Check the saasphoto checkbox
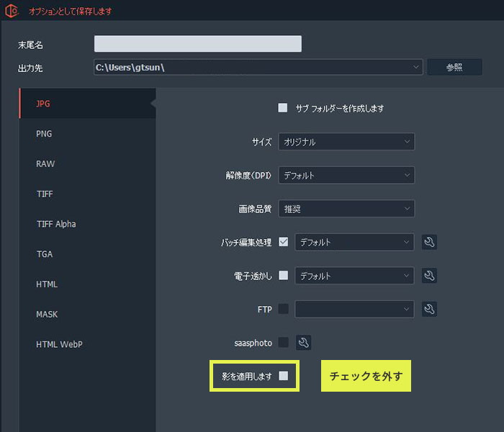504x432 pixels. pyautogui.click(x=283, y=343)
